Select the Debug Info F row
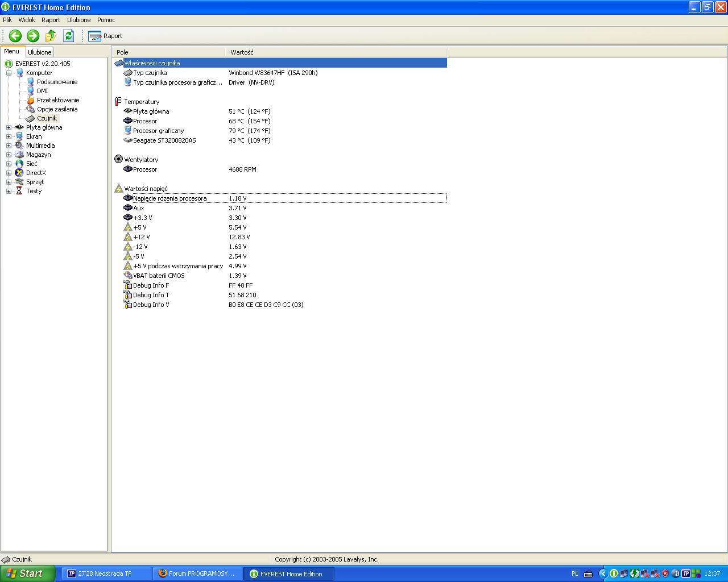728x582 pixels. [280, 285]
